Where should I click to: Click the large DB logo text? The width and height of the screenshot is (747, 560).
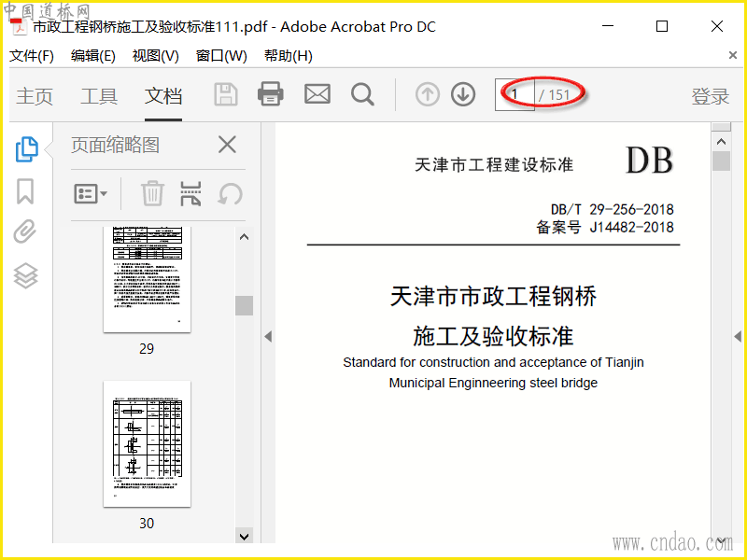click(x=649, y=161)
